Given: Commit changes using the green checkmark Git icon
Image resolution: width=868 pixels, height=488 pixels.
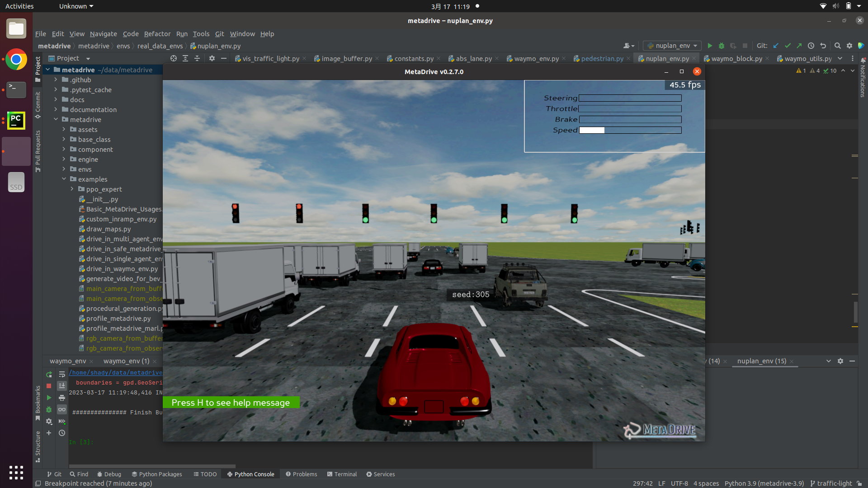Looking at the screenshot, I should click(788, 46).
